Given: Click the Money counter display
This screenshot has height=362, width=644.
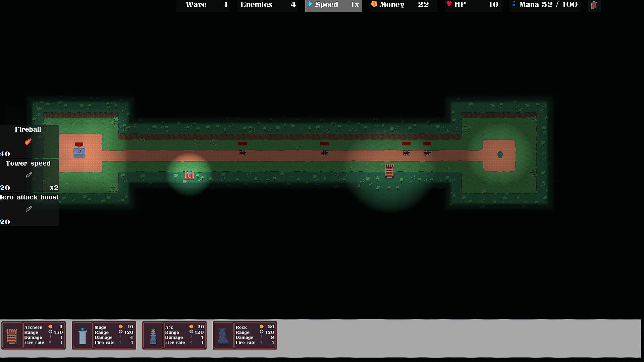Looking at the screenshot, I should pos(403,5).
